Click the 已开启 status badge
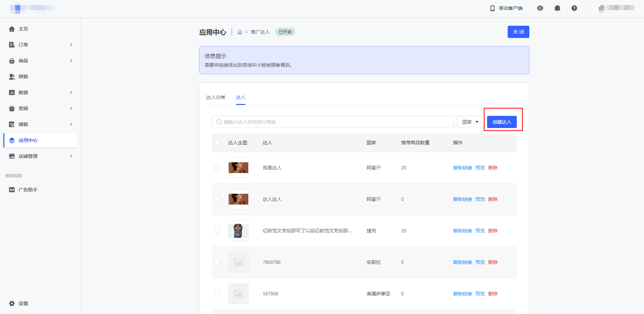The height and width of the screenshot is (314, 644). click(x=285, y=32)
